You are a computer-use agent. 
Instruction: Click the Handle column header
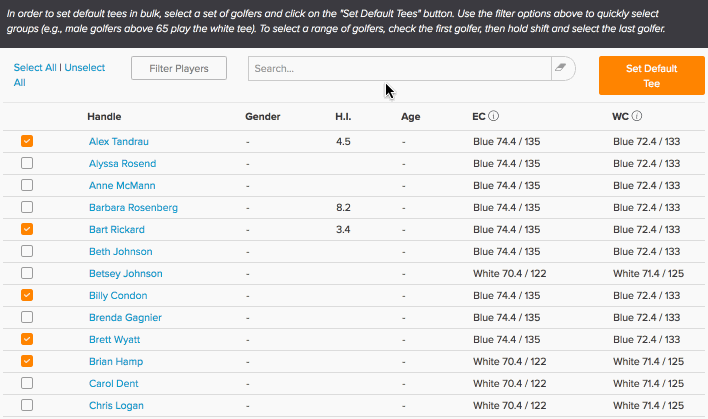(104, 116)
